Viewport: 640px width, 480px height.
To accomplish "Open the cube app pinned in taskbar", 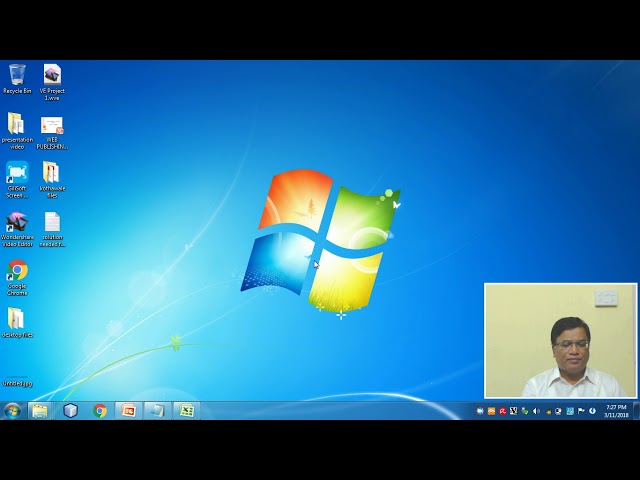I will pyautogui.click(x=70, y=411).
